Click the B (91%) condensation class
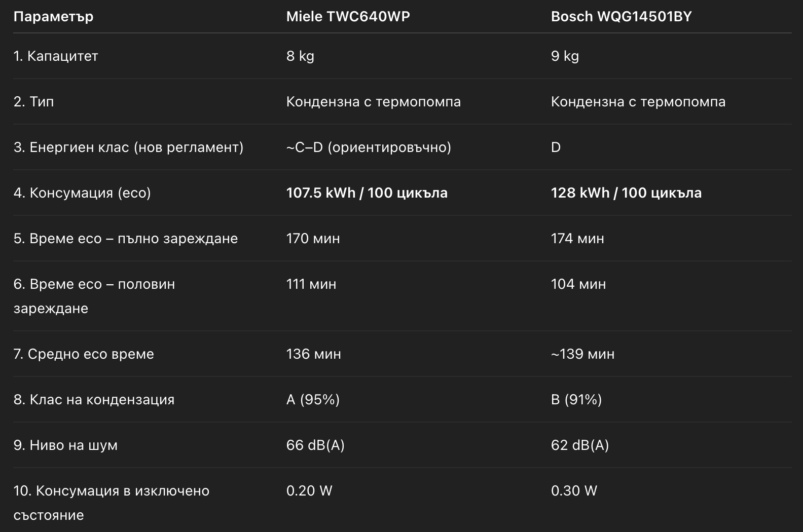This screenshot has height=532, width=803. [576, 400]
